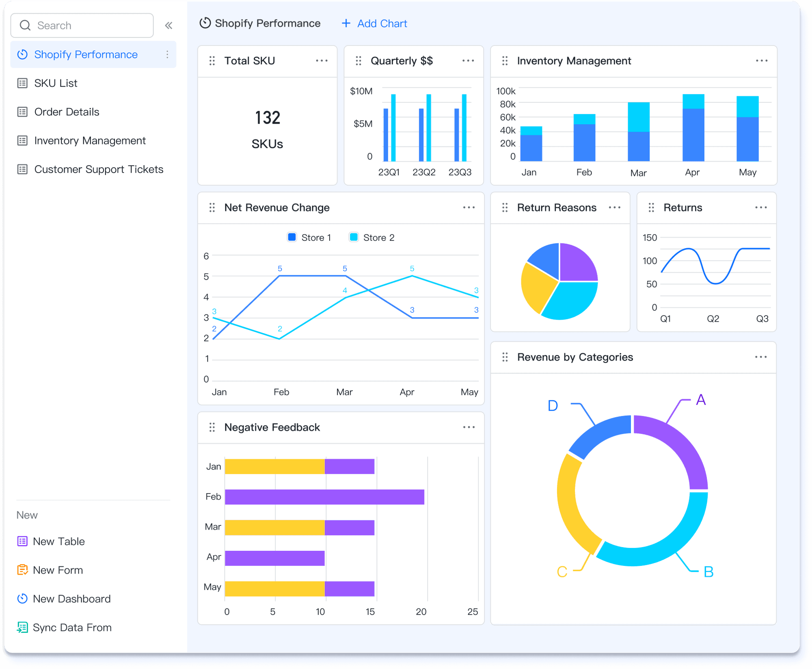Click the Order Details table icon
This screenshot has width=812, height=669.
pyautogui.click(x=22, y=112)
